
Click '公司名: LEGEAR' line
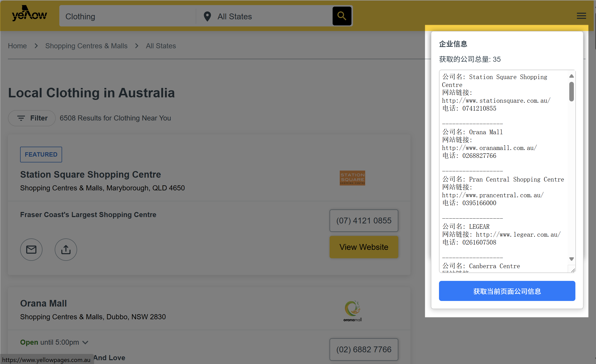point(466,227)
